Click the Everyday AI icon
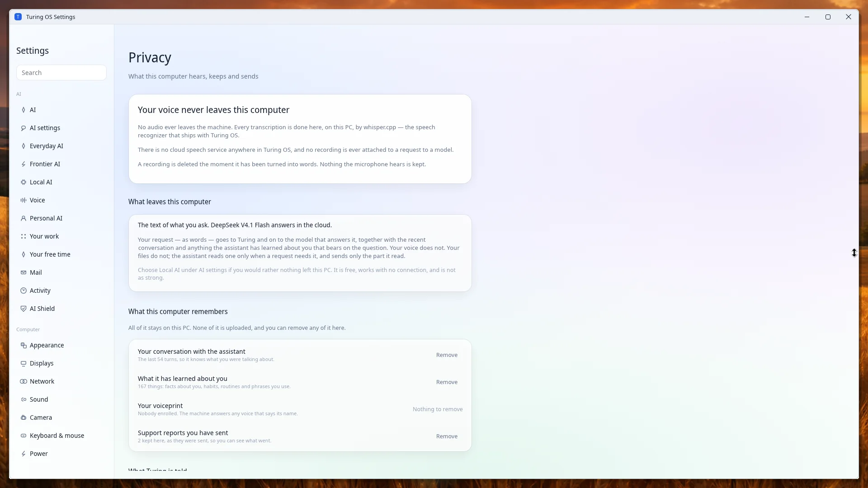Viewport: 868px width, 488px height. [24, 146]
